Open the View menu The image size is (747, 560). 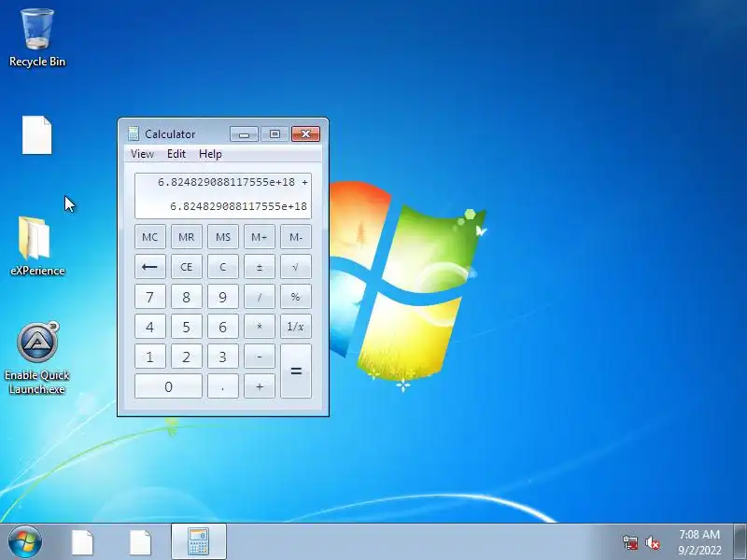[x=142, y=154]
